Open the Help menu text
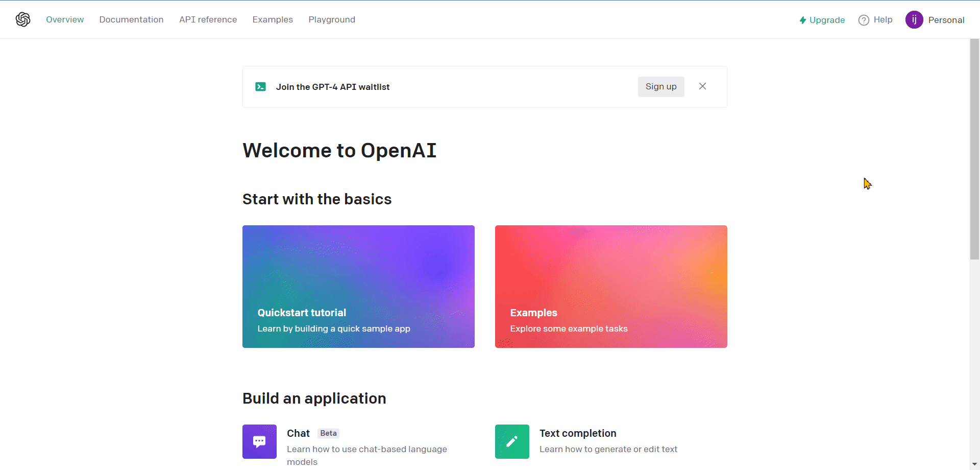980x470 pixels. (x=883, y=19)
